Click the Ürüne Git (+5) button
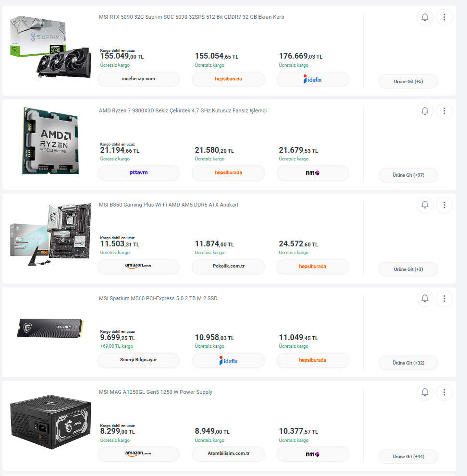This screenshot has width=467, height=476. click(408, 81)
